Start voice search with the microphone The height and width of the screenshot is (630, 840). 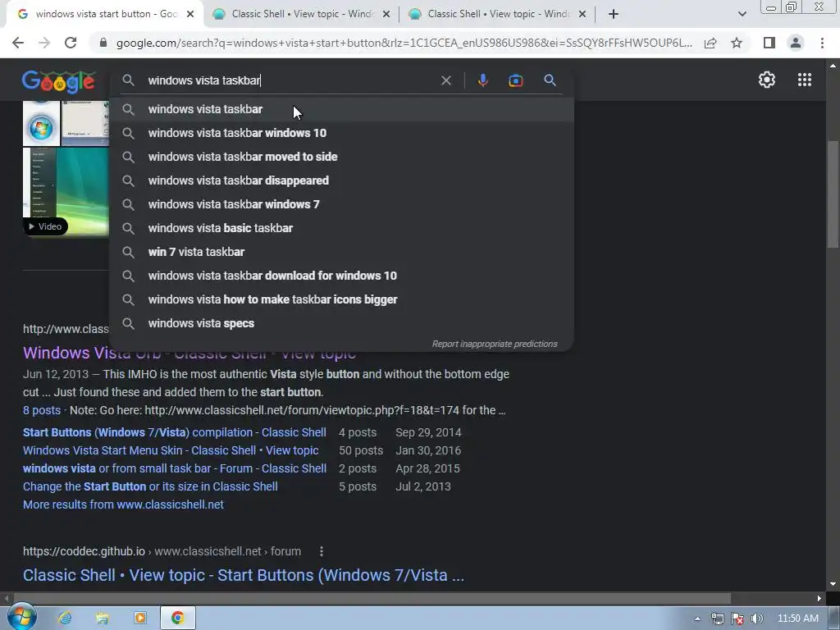click(x=482, y=80)
